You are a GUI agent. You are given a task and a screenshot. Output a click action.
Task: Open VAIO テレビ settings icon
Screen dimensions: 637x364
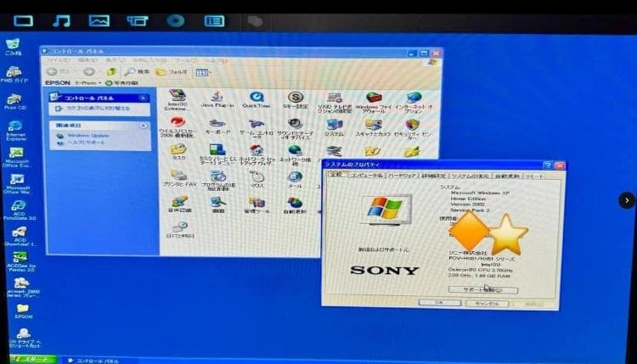(x=335, y=103)
